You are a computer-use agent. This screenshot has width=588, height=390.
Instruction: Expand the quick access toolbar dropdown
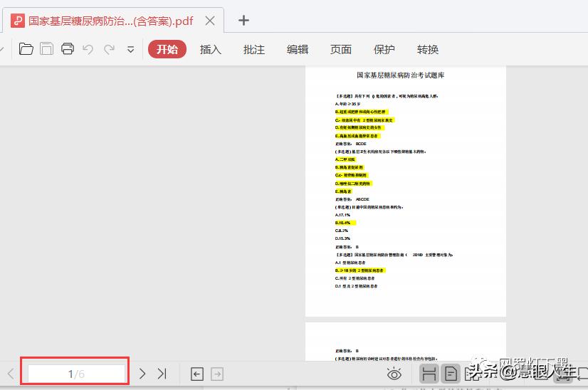pos(130,50)
